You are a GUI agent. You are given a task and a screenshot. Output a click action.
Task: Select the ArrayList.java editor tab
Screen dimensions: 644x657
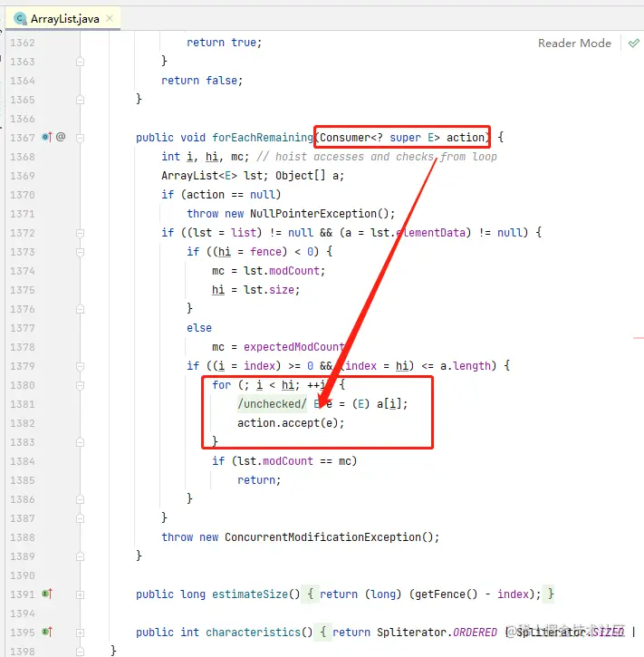(62, 19)
